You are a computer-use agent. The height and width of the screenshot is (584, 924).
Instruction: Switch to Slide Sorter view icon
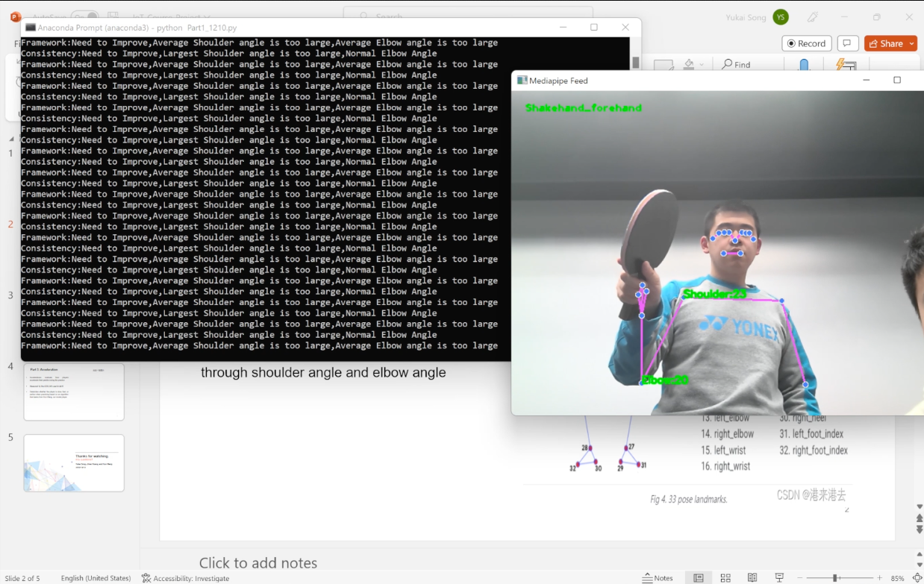725,578
